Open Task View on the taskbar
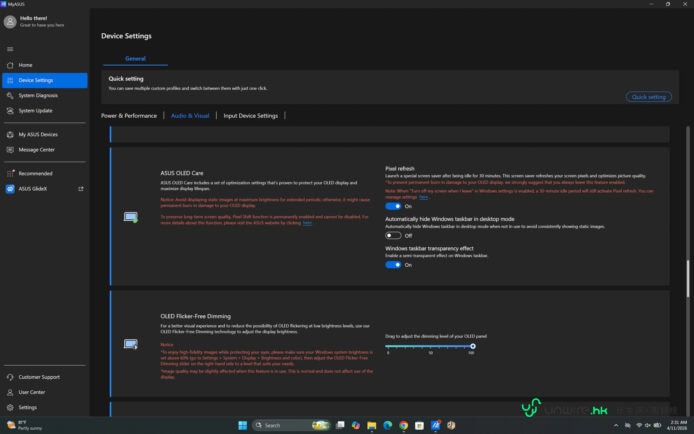The width and height of the screenshot is (694, 434). (340, 425)
